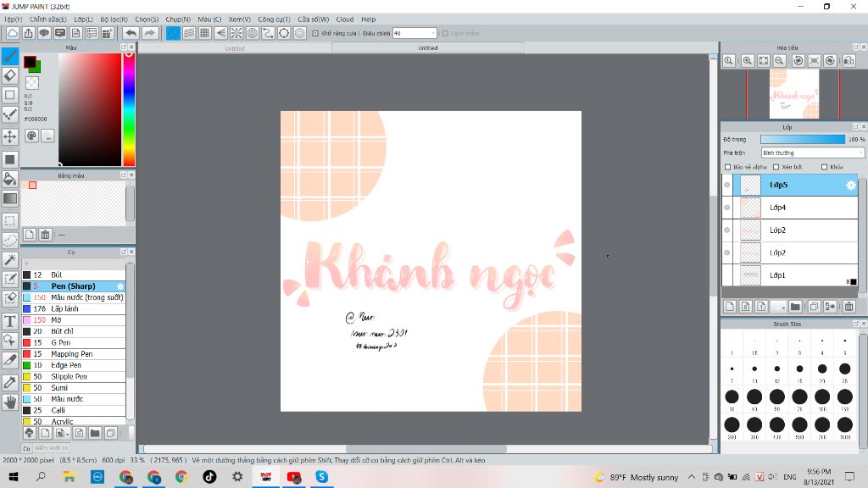Open TikTok from the taskbar
Viewport: 868px width, 488px height.
click(x=209, y=477)
